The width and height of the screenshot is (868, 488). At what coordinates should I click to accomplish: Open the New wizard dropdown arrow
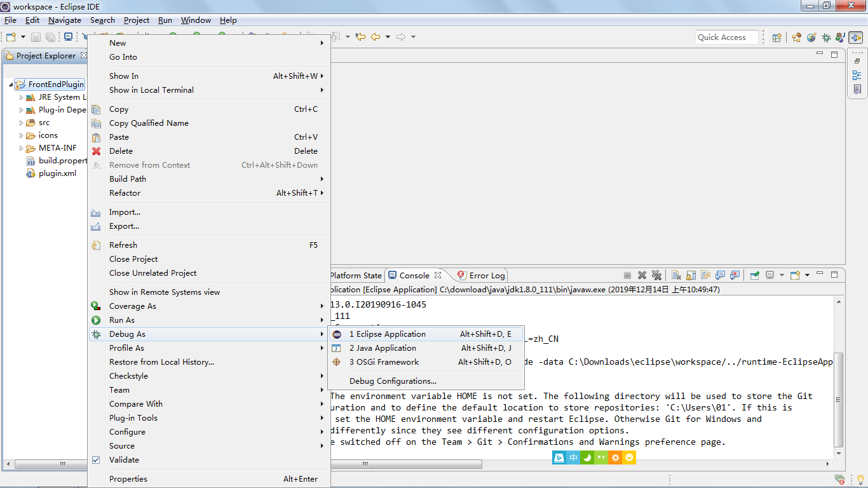pos(23,37)
